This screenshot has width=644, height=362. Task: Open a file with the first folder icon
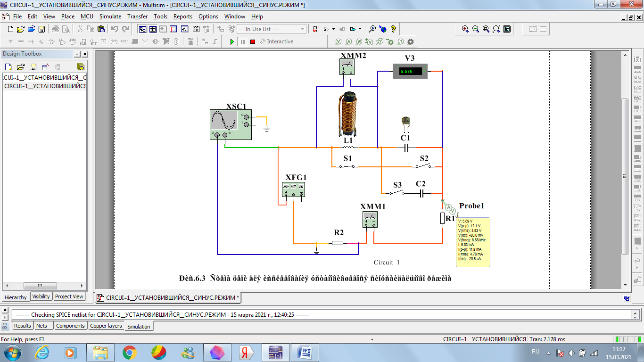[21, 29]
